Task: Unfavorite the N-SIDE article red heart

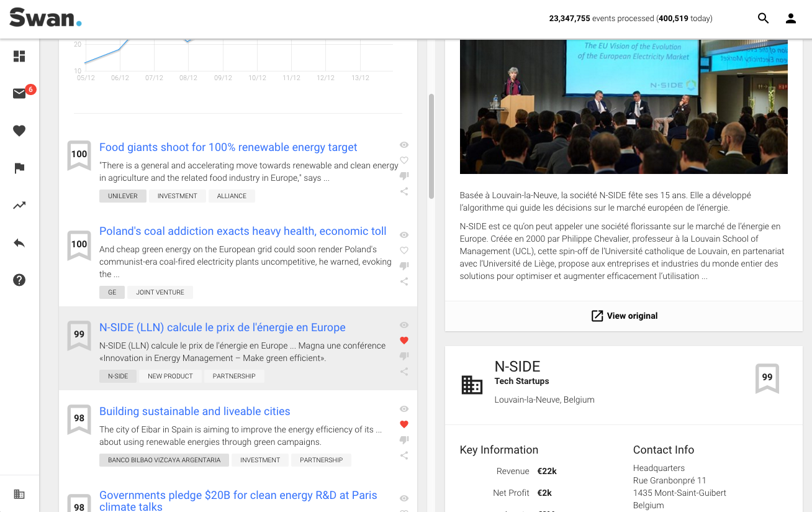Action: point(404,341)
